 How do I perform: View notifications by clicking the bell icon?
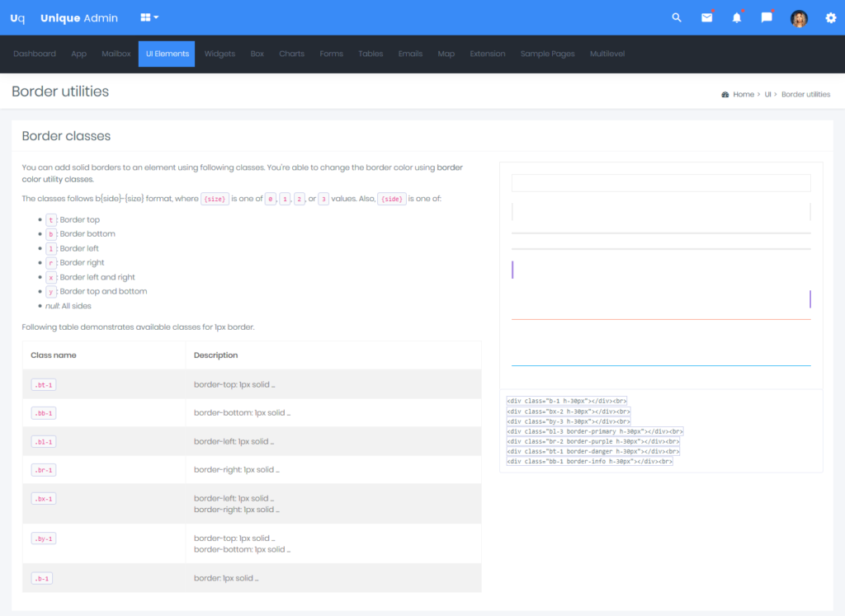[x=736, y=16]
